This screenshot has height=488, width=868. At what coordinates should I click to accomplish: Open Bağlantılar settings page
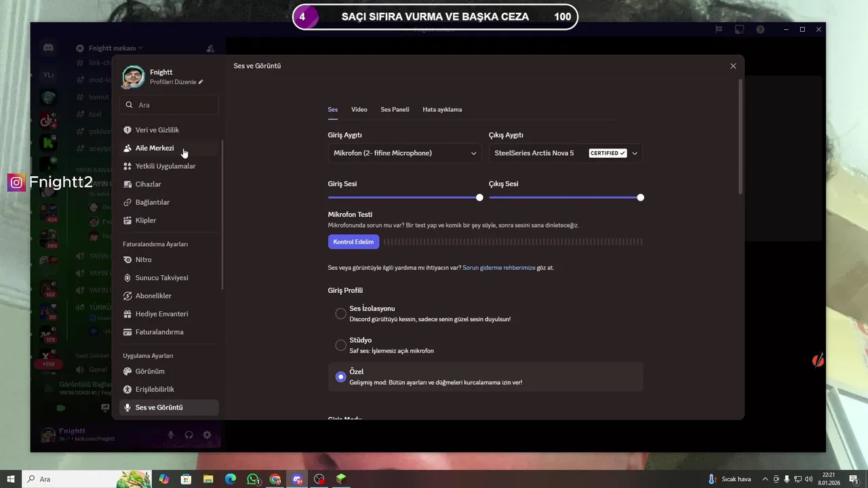(x=169, y=202)
